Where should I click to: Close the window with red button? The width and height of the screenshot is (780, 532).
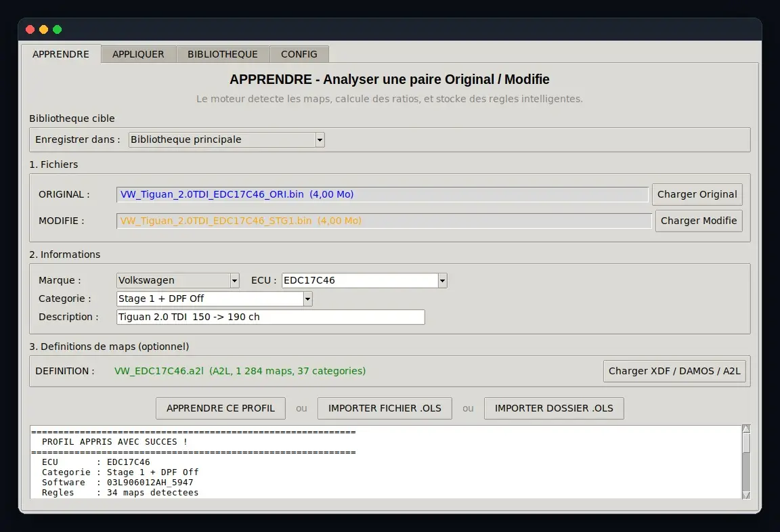(x=30, y=29)
